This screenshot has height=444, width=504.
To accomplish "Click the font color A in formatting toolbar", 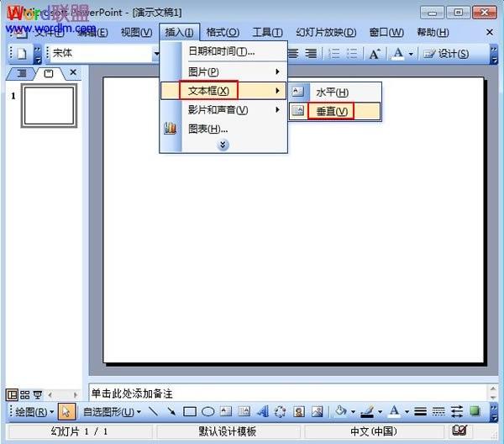I will click(x=398, y=54).
